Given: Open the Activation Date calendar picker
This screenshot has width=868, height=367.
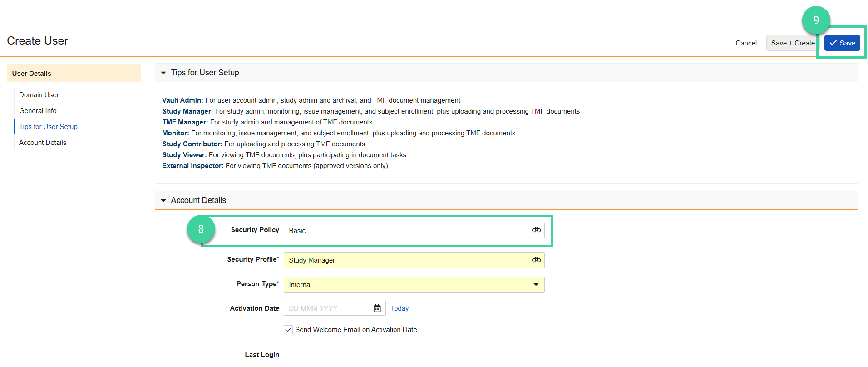Looking at the screenshot, I should point(377,308).
